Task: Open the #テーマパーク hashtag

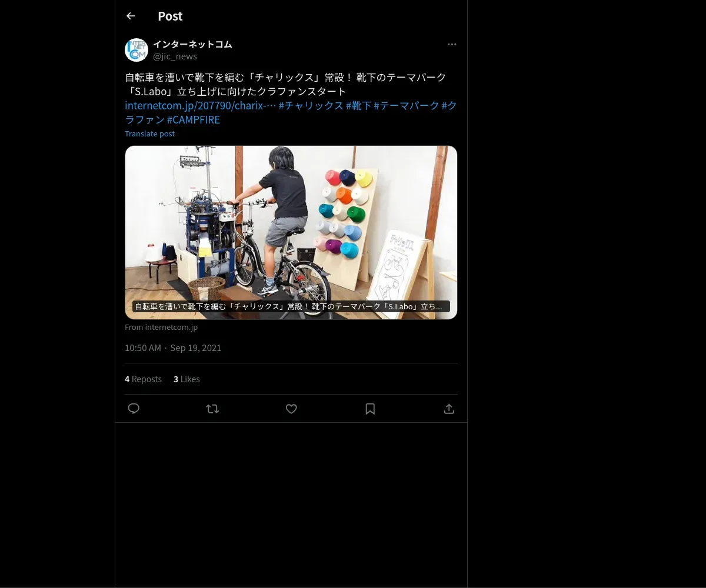Action: [407, 106]
